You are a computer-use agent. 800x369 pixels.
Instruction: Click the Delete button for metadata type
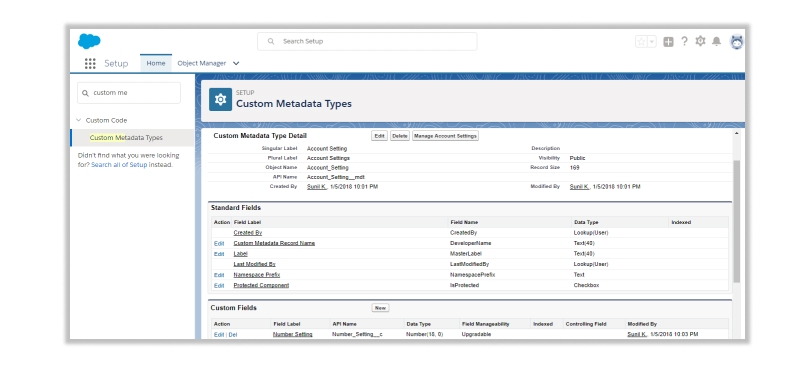pos(399,136)
